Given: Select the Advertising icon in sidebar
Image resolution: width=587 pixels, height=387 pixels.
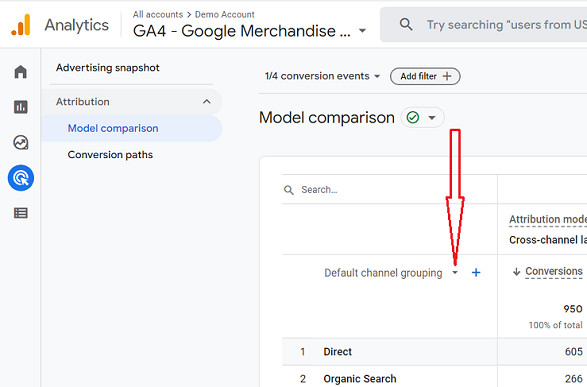Looking at the screenshot, I should click(x=21, y=178).
